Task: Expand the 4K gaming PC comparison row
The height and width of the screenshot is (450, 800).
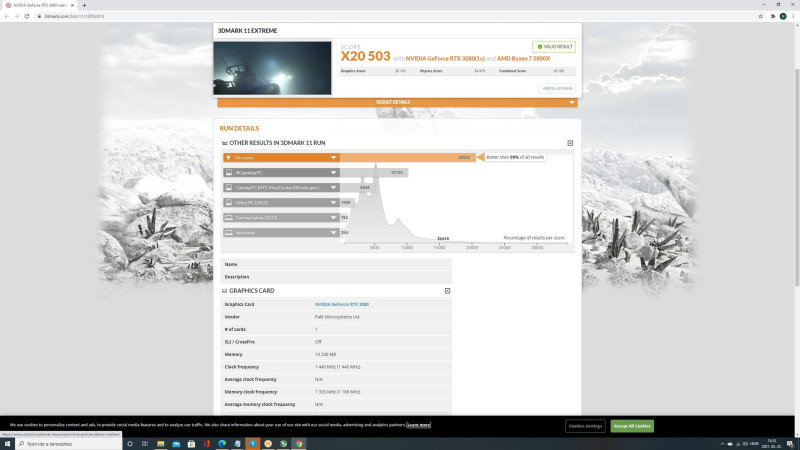Action: [281, 172]
